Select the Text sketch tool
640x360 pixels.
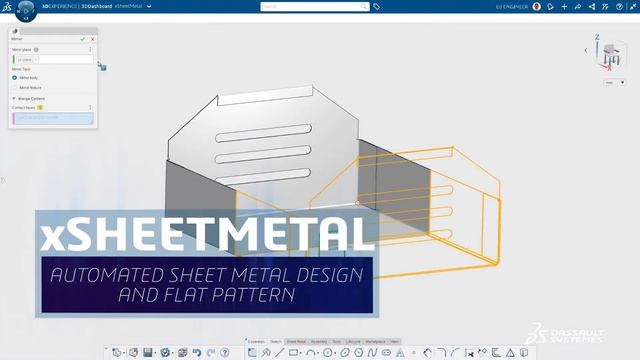400,352
